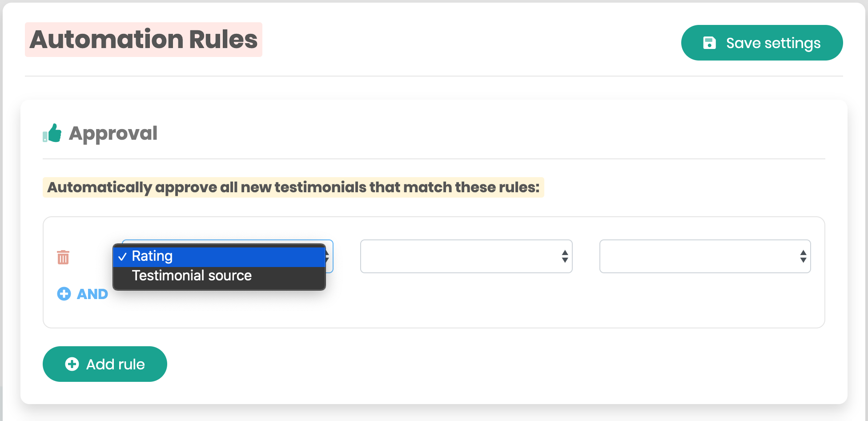Click the green thumbs-up Approval icon
Screen dimensions: 868x421
52,133
